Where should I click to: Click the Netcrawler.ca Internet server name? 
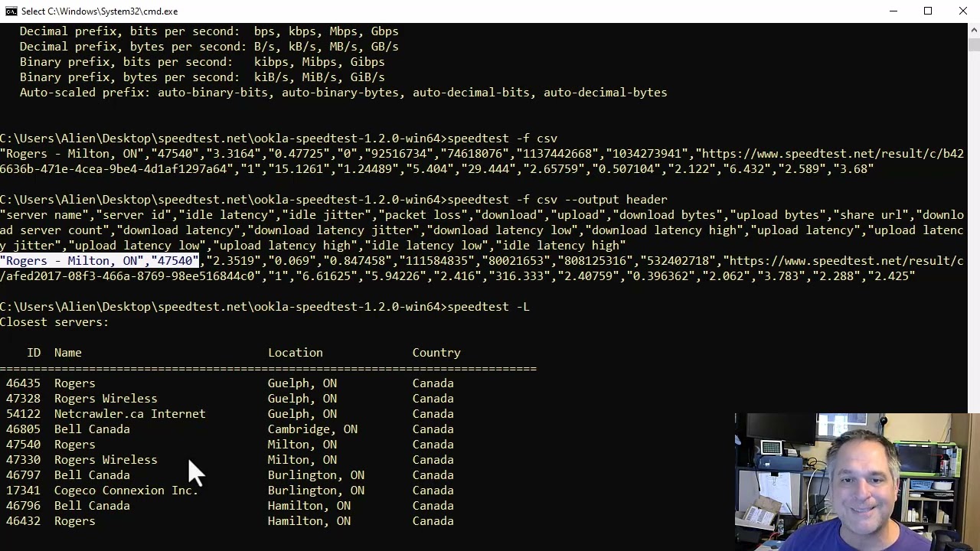129,413
